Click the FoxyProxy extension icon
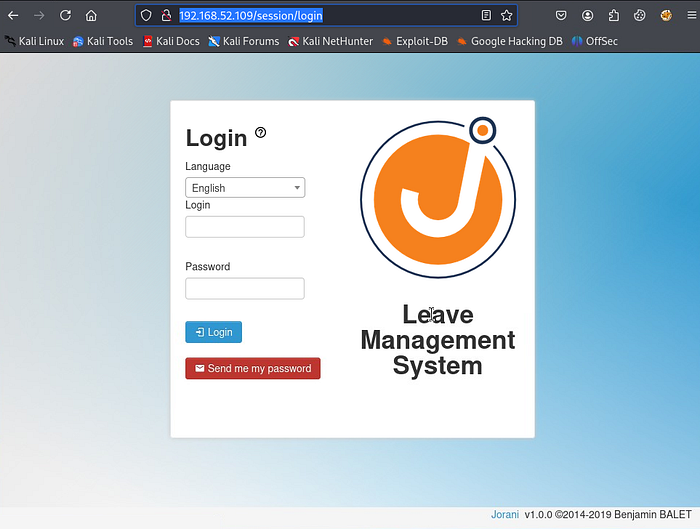 [666, 16]
